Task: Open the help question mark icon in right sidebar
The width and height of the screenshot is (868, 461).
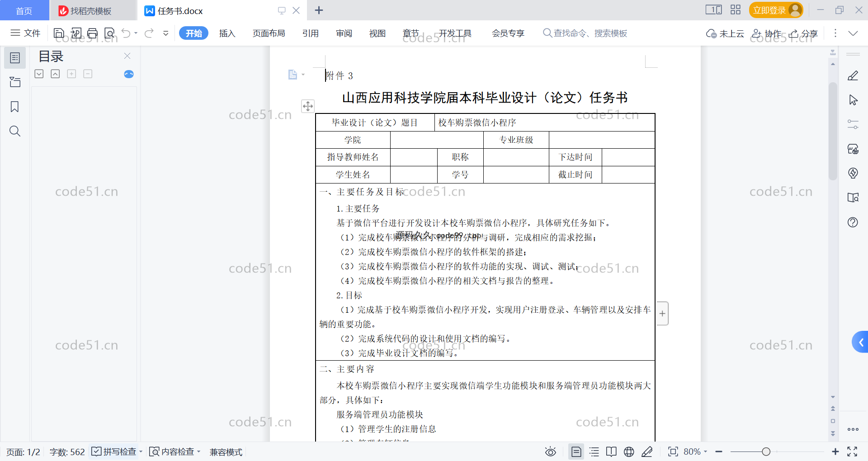Action: (853, 222)
